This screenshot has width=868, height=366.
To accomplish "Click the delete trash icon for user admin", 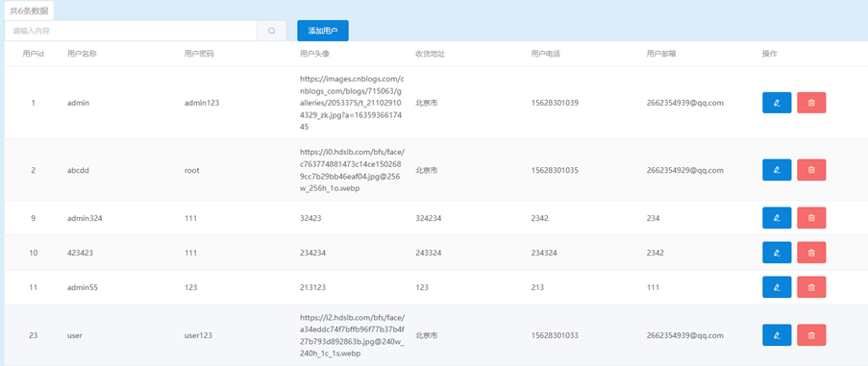I will (x=811, y=103).
